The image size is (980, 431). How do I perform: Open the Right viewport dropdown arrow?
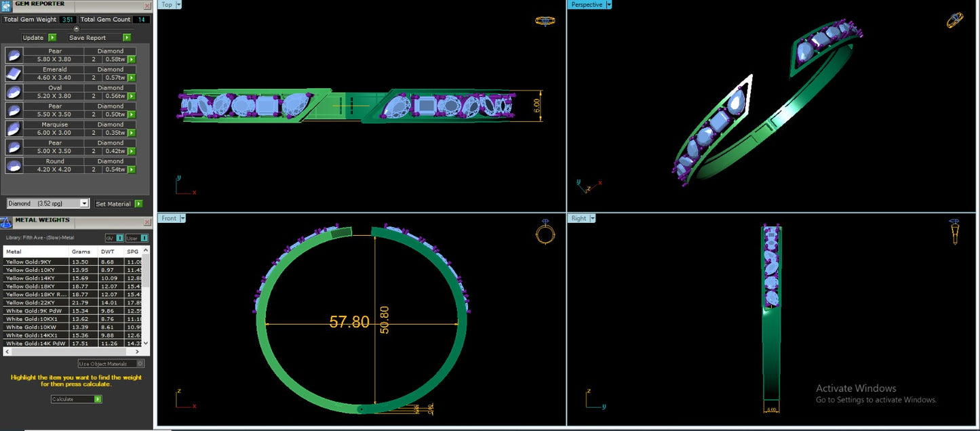[592, 218]
